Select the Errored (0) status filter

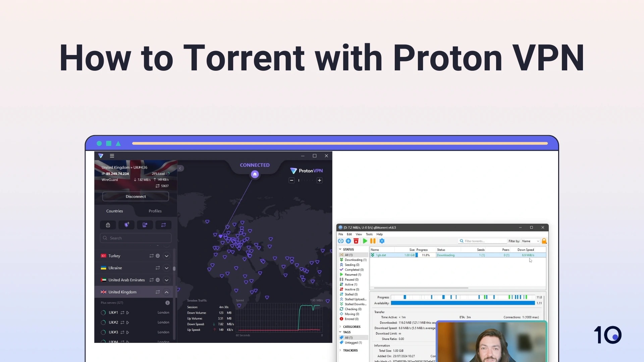(349, 319)
